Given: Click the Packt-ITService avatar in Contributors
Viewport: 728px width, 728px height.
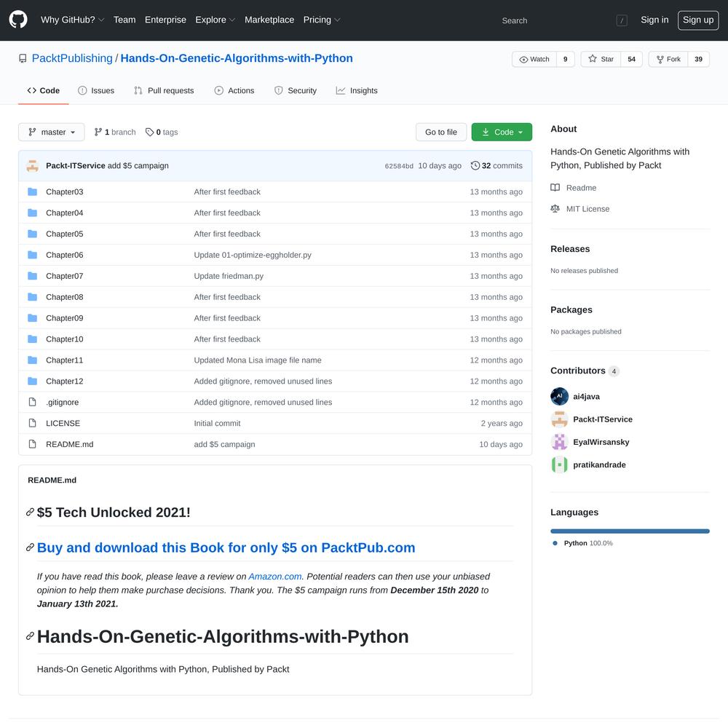Looking at the screenshot, I should [559, 419].
